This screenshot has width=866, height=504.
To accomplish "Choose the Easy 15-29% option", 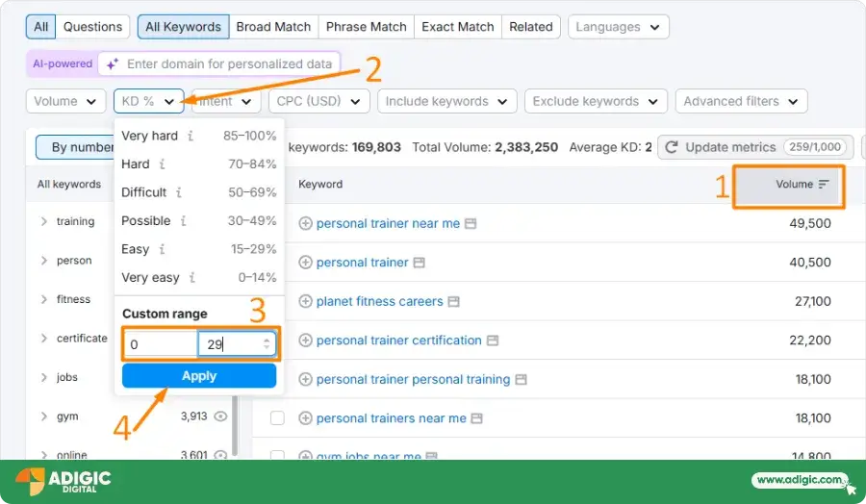I will click(x=199, y=249).
